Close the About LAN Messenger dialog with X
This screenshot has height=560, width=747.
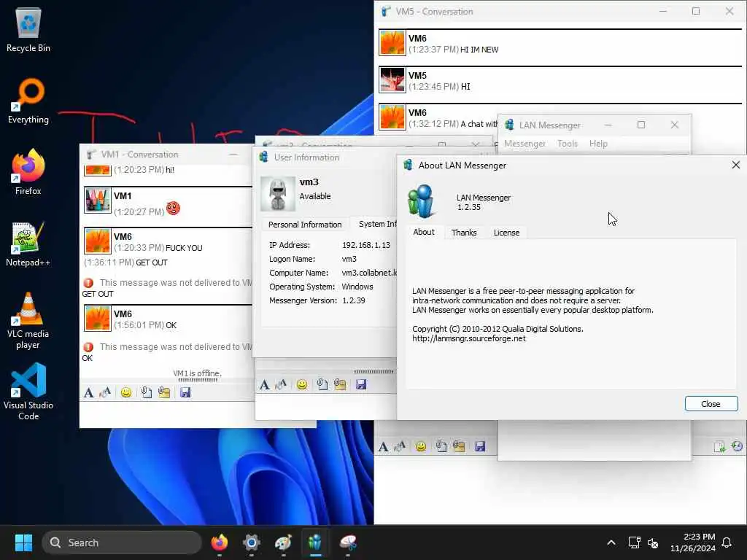coord(736,165)
